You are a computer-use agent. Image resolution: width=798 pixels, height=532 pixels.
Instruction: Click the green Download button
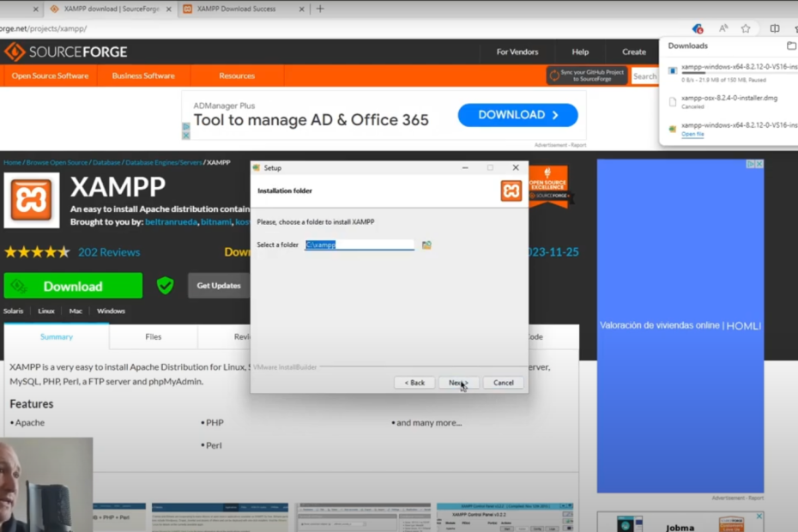pyautogui.click(x=73, y=286)
